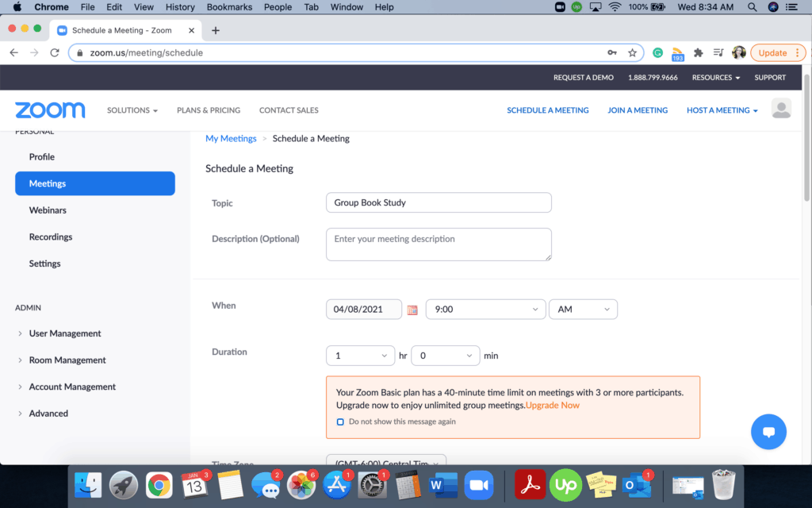
Task: Open the duration hours dropdown
Action: pos(361,356)
